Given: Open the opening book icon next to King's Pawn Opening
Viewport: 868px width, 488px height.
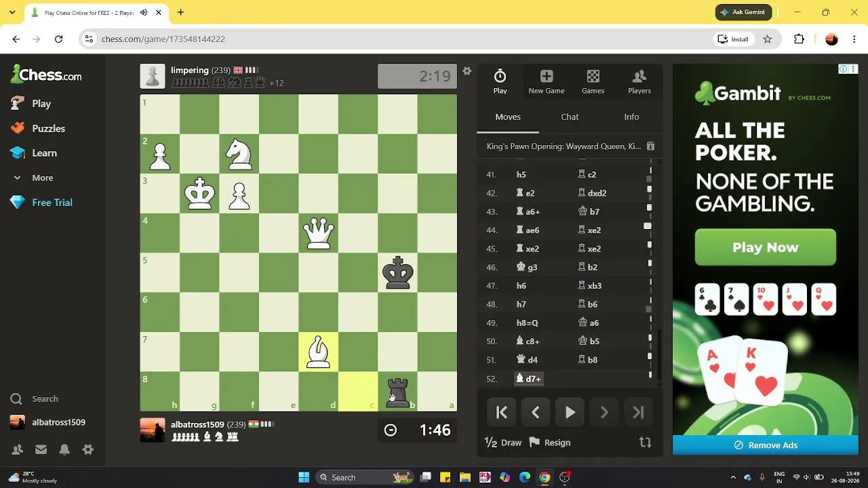Looking at the screenshot, I should 650,146.
